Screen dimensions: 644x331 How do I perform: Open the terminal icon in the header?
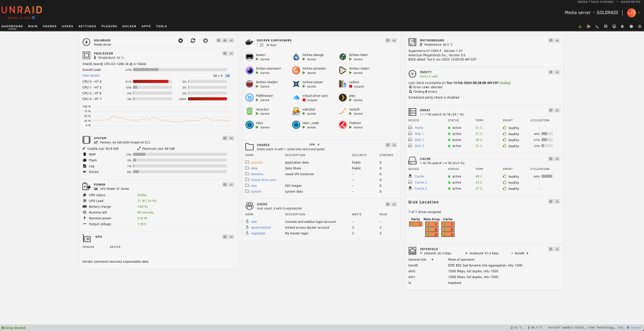[597, 26]
